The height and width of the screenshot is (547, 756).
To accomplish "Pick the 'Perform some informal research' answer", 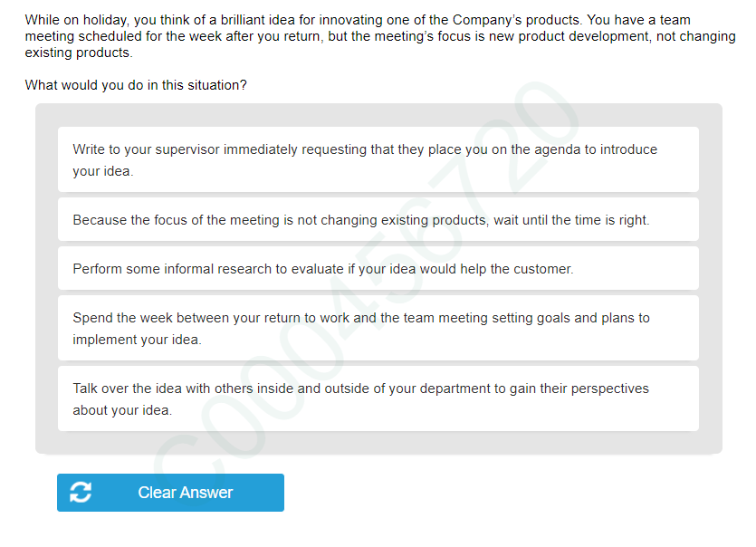I will pos(378,269).
